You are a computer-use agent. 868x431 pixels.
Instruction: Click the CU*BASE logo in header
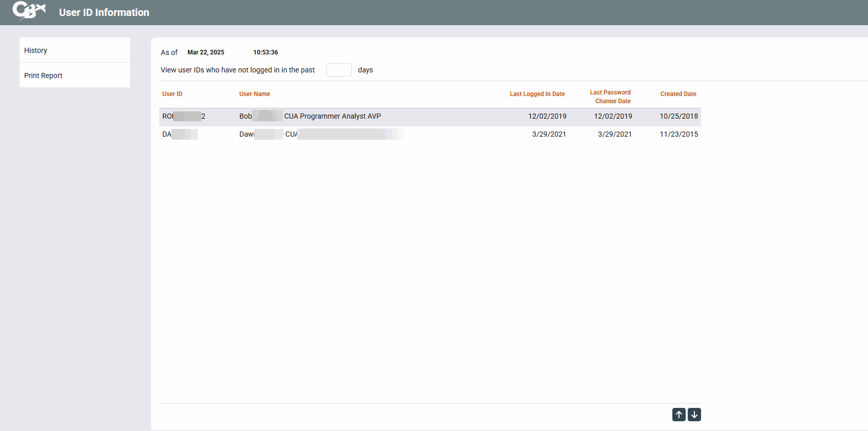(x=29, y=10)
